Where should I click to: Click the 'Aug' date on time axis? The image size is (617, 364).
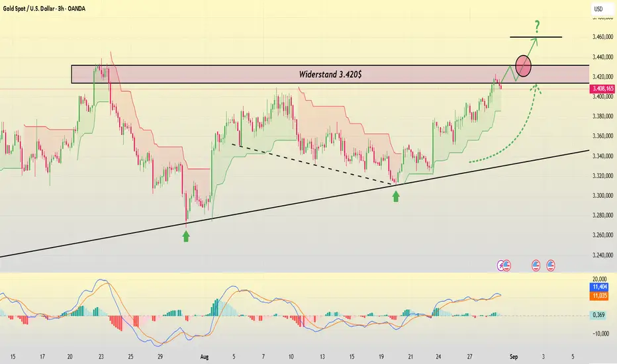pos(204,357)
